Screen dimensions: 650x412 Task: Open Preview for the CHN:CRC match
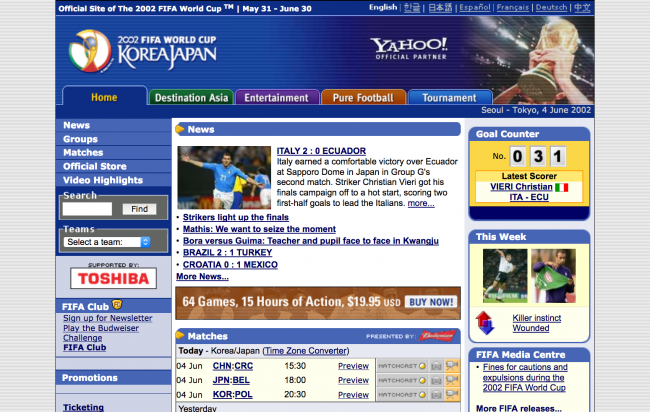pos(354,366)
